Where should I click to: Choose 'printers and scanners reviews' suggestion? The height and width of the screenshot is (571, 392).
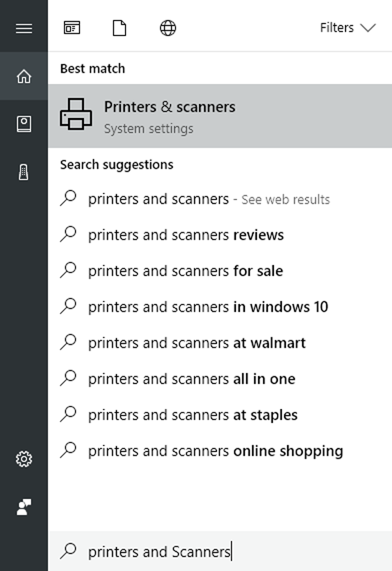pyautogui.click(x=186, y=235)
